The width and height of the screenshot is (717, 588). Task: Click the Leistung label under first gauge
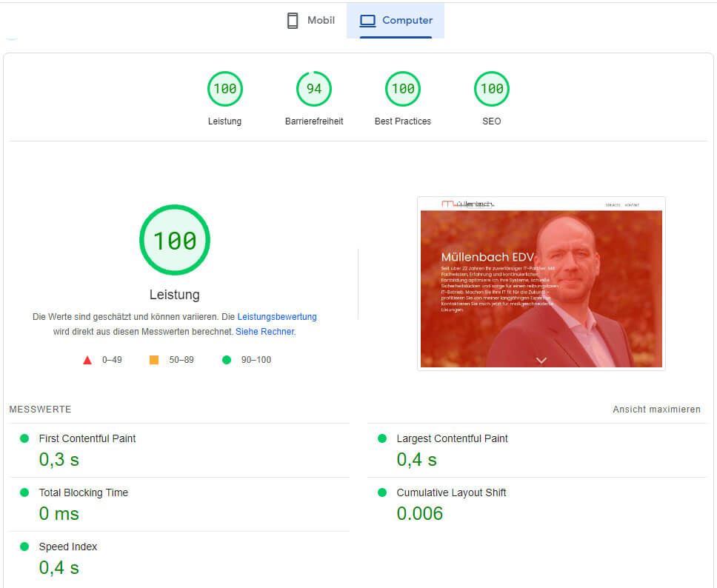coord(224,121)
